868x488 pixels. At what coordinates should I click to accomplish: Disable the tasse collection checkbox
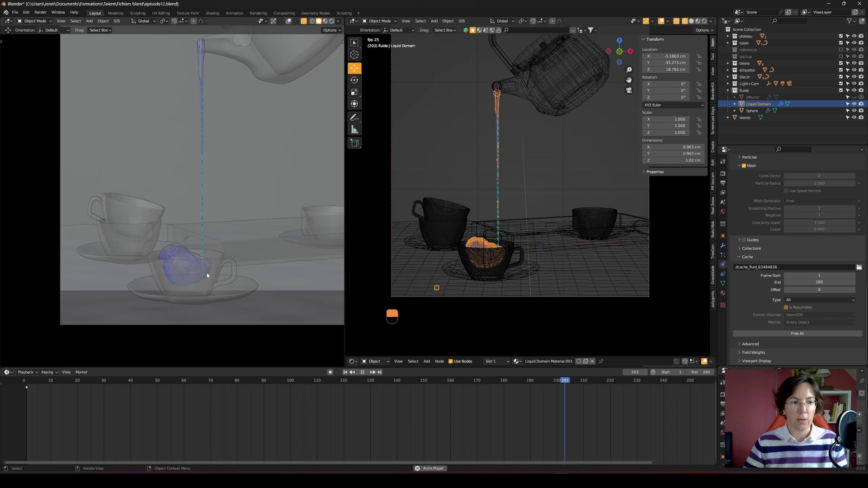(x=840, y=43)
